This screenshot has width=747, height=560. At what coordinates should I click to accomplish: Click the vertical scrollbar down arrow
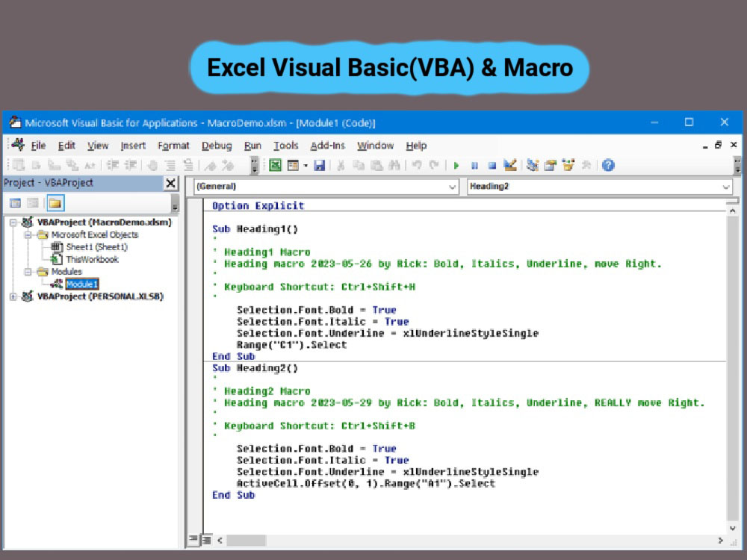click(733, 529)
